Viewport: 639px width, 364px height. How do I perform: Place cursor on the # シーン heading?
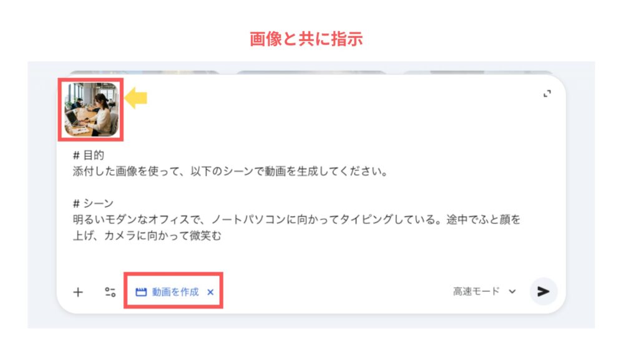pos(93,203)
